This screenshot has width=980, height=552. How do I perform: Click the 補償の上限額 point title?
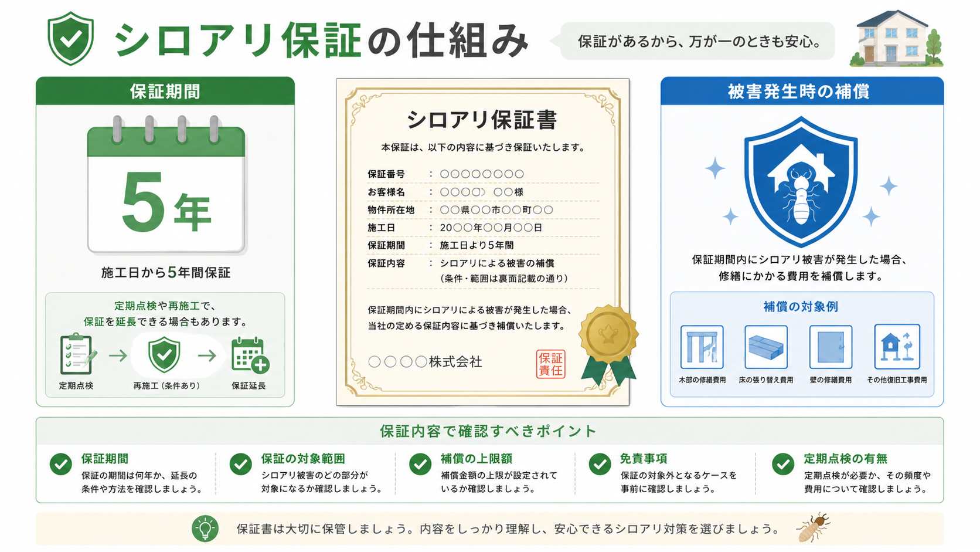click(x=477, y=459)
